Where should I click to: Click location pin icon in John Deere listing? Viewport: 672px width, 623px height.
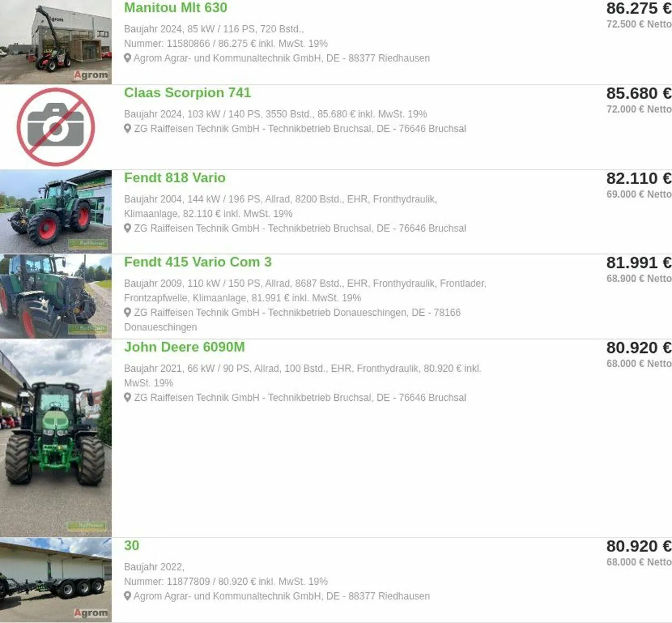(127, 398)
